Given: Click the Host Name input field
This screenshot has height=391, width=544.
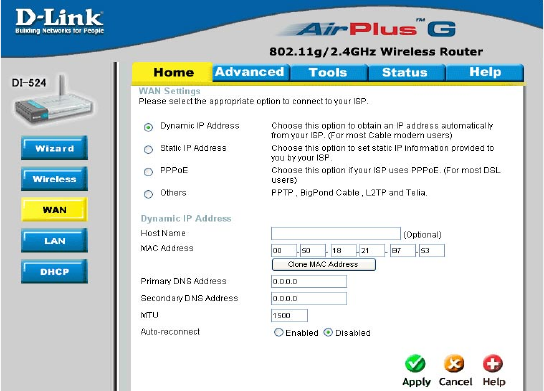Looking at the screenshot, I should [x=335, y=233].
